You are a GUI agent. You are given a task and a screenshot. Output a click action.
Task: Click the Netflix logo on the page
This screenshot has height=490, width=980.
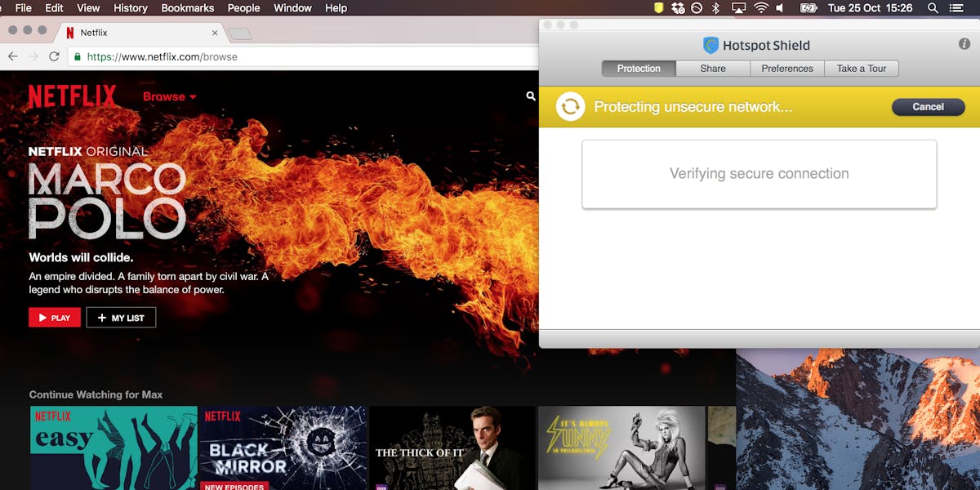73,96
